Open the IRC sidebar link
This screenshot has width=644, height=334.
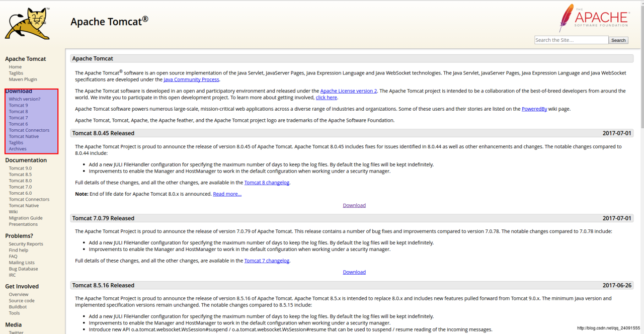(12, 275)
